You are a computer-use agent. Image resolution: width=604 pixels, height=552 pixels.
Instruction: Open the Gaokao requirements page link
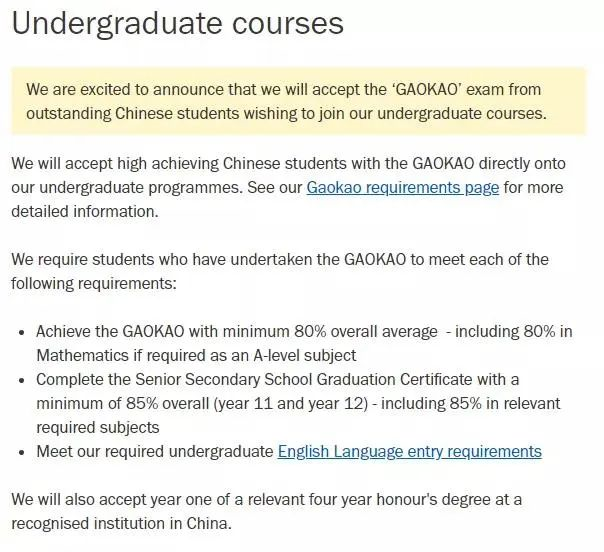click(x=402, y=188)
